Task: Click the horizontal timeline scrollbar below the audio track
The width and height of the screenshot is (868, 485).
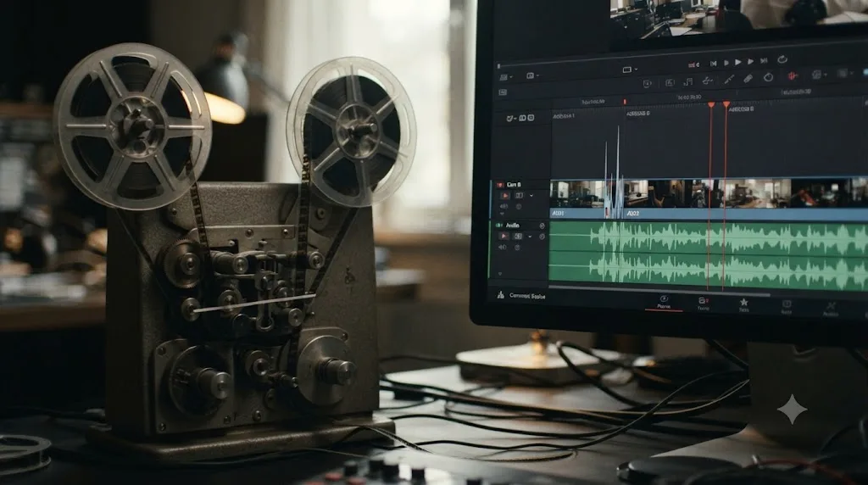Action: 659,291
